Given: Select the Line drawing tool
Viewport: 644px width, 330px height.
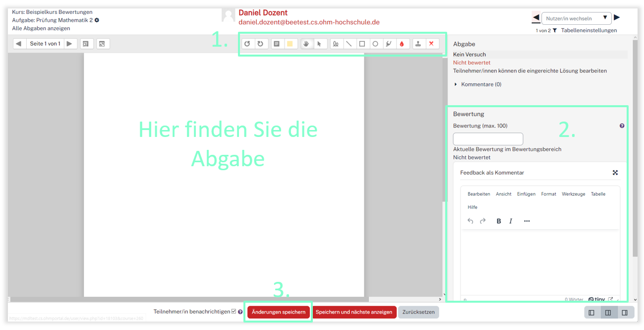Looking at the screenshot, I should click(x=349, y=44).
